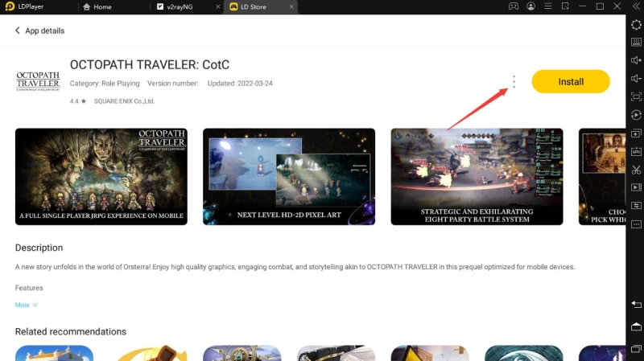Click the recent apps button in sidebar
The height and width of the screenshot is (361, 644).
(636, 349)
